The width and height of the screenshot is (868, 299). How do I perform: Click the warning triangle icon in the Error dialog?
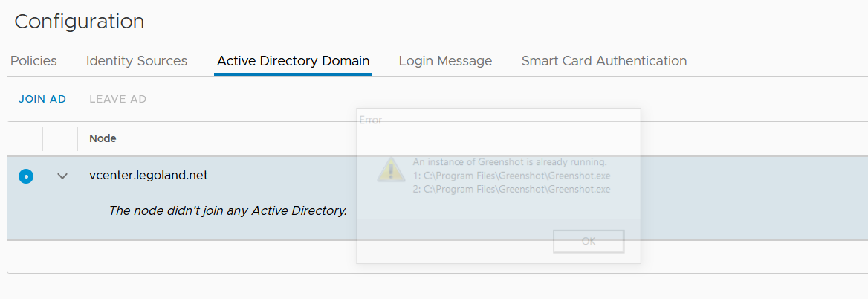click(391, 169)
